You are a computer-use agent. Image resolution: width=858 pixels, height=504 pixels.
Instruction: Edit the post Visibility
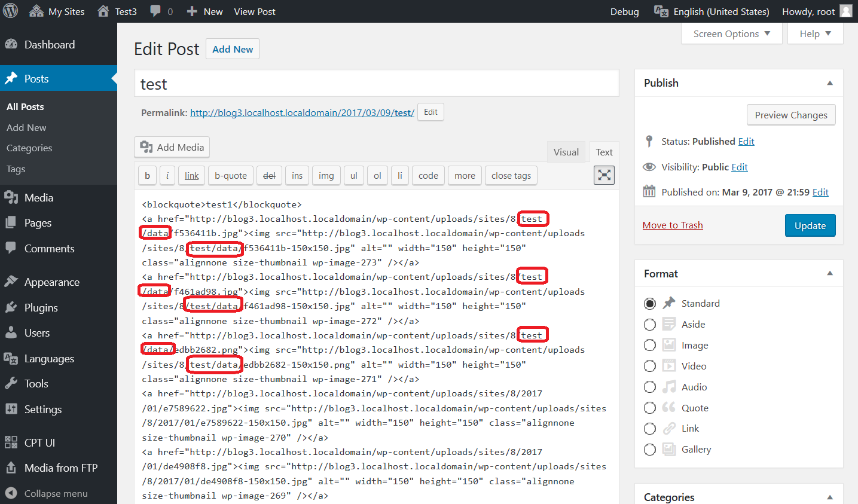740,167
